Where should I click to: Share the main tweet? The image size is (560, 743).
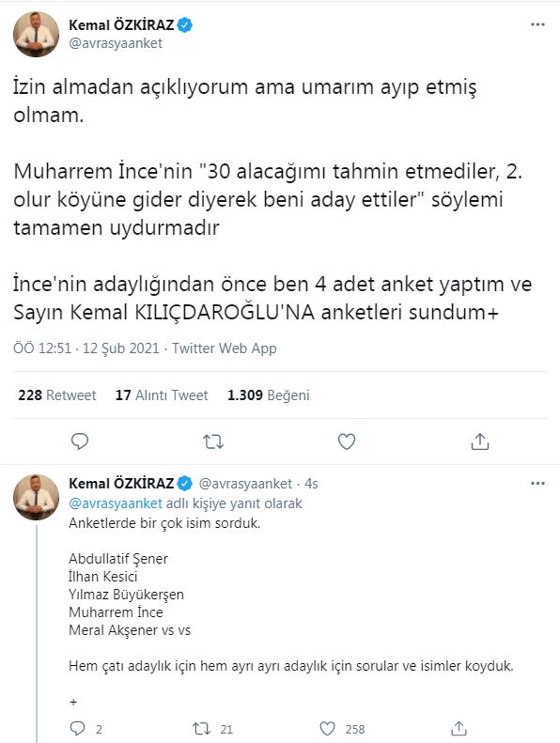pyautogui.click(x=480, y=441)
